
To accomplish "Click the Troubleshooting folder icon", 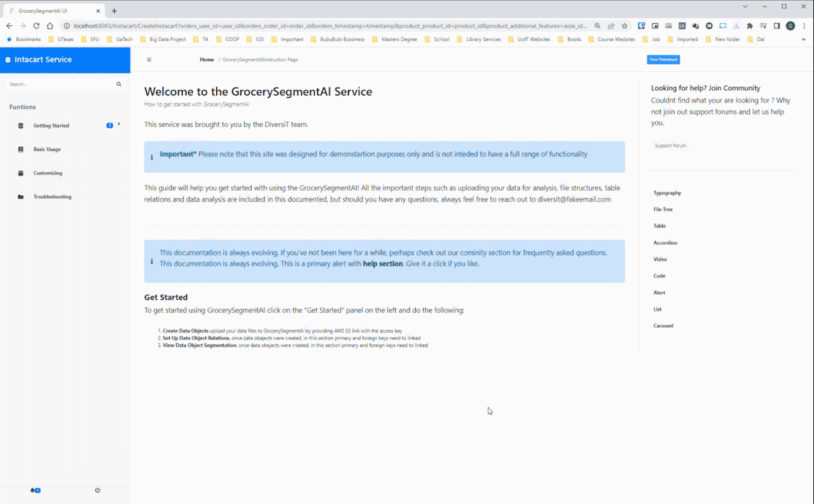I will (x=20, y=197).
